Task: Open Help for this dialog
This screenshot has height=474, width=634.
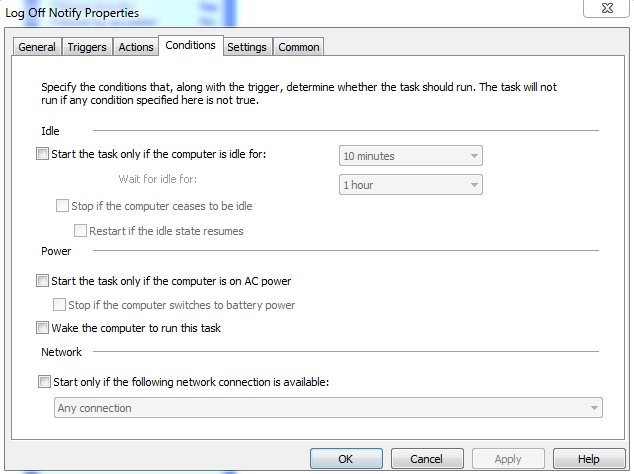Action: (588, 459)
